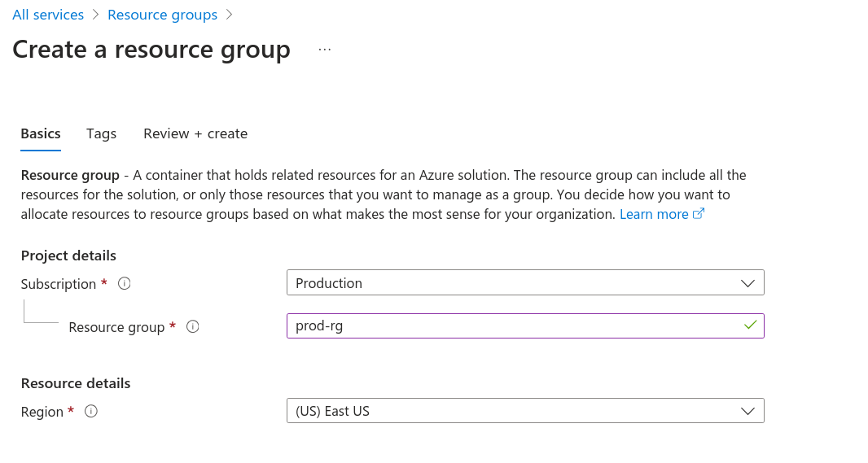Click the Region field label
This screenshot has height=463, width=868.
point(42,412)
